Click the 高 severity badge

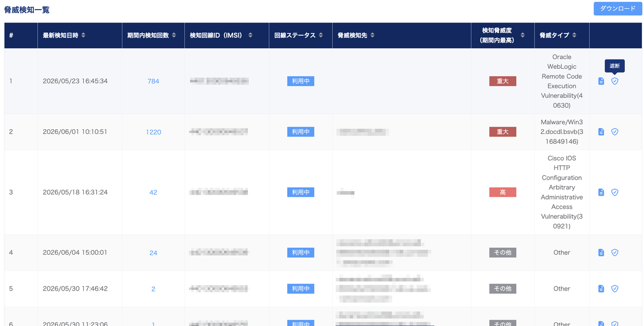(502, 192)
